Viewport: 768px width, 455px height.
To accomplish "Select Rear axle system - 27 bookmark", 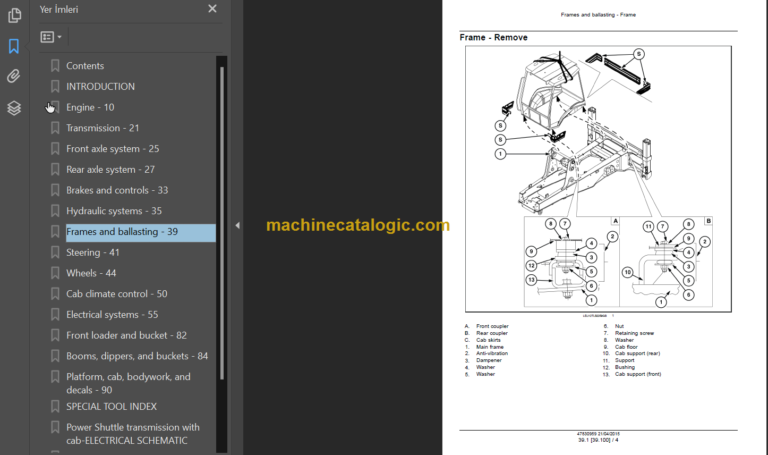I will (110, 169).
